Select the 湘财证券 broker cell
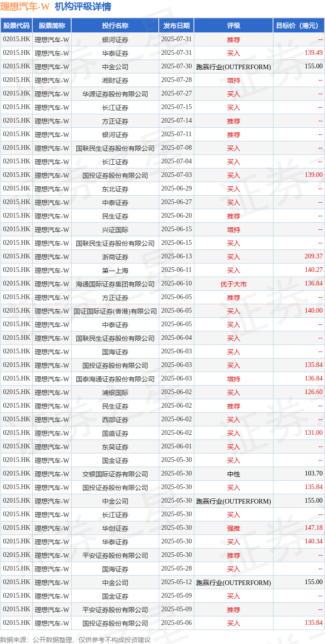Screen dimensions: 325x644 coord(115,80)
